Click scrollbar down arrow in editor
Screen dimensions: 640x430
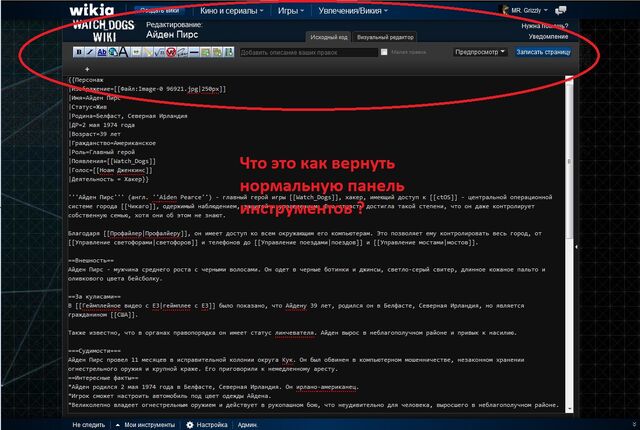[x=569, y=410]
